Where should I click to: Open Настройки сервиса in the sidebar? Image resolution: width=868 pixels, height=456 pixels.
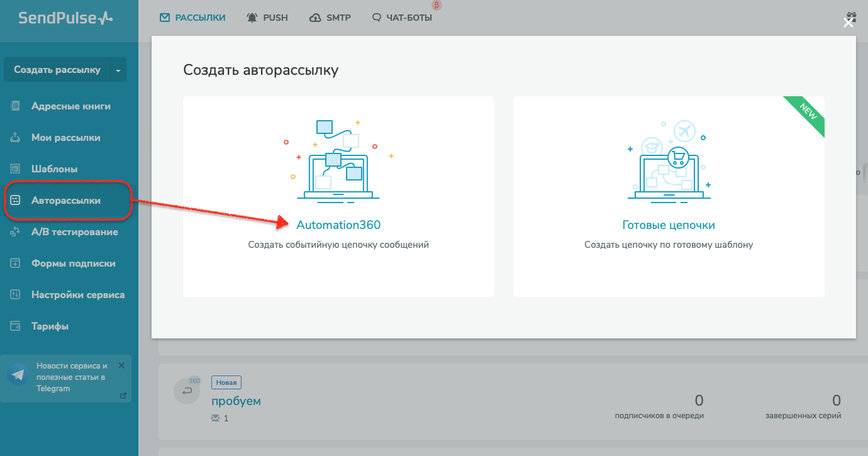coord(78,295)
